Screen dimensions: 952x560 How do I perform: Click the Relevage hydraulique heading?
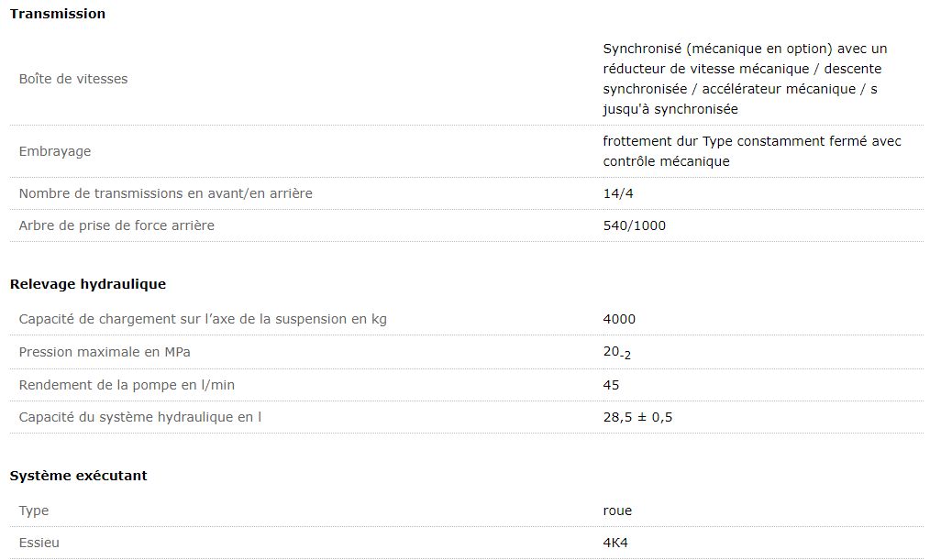click(x=87, y=284)
